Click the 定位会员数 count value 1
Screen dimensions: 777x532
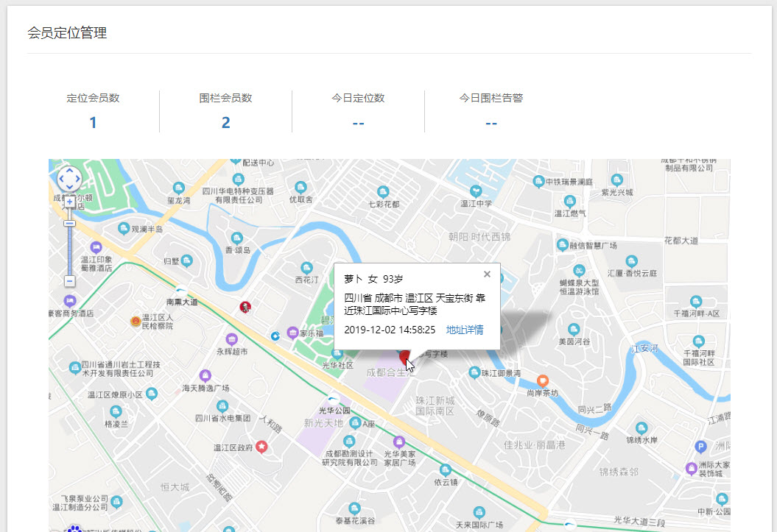pos(92,122)
